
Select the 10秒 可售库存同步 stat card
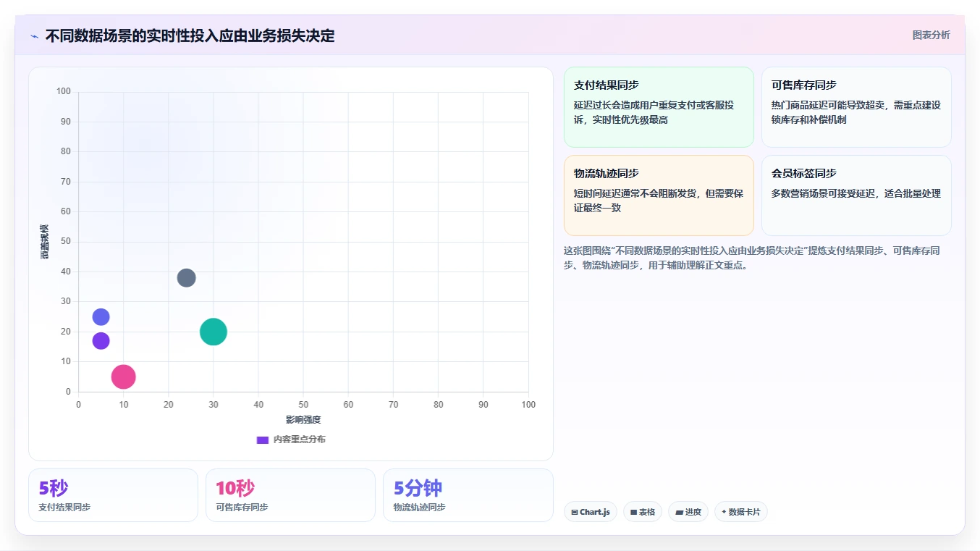click(290, 495)
